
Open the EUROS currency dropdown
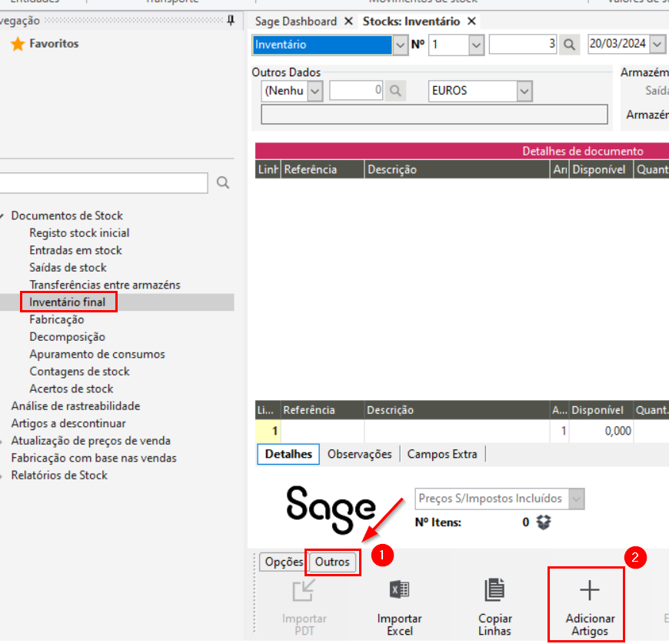[x=524, y=91]
